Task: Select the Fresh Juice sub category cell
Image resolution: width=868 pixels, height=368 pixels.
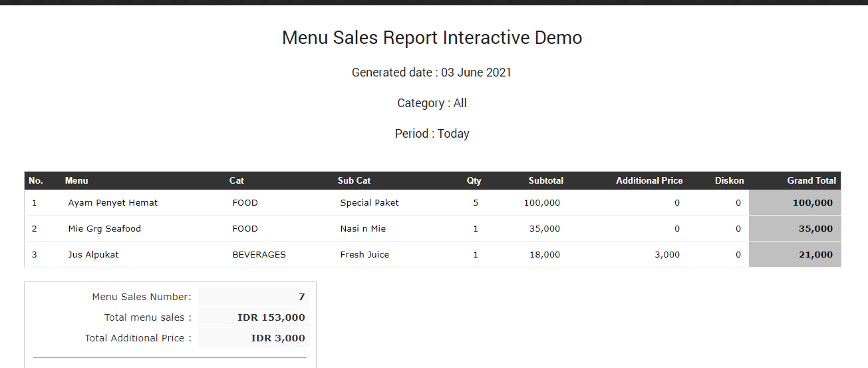Action: point(364,255)
